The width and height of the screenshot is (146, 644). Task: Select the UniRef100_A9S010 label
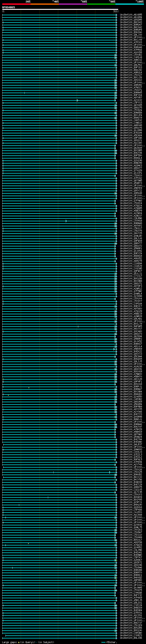pos(131,80)
